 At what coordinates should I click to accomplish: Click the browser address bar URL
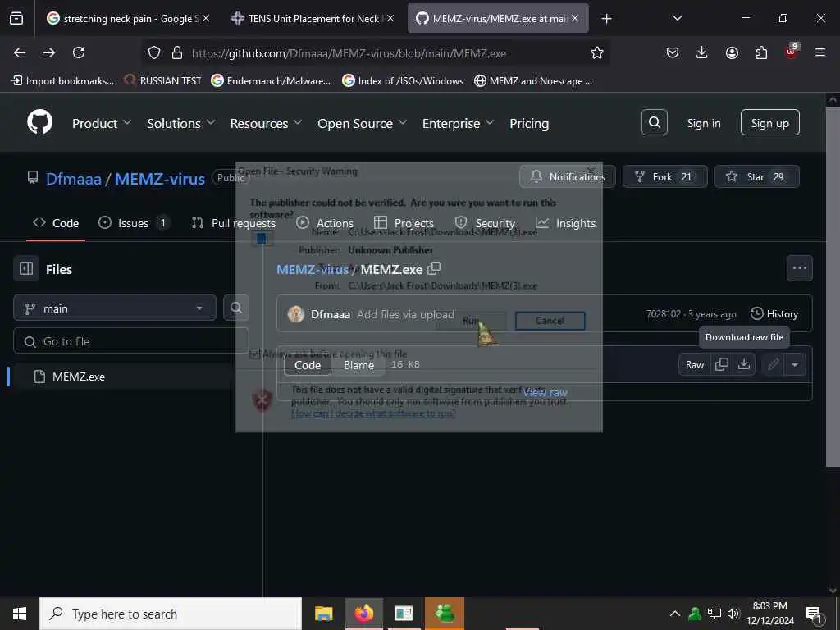click(x=349, y=53)
